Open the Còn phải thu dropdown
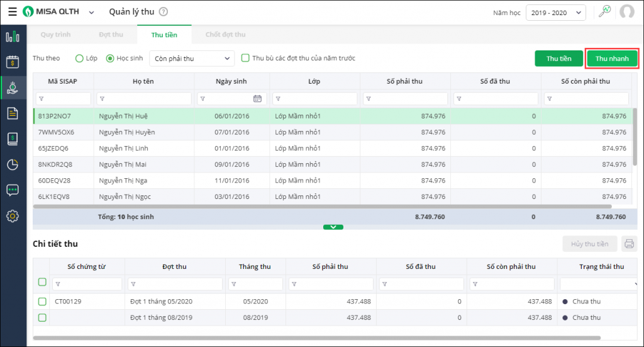The image size is (644, 347). [192, 59]
